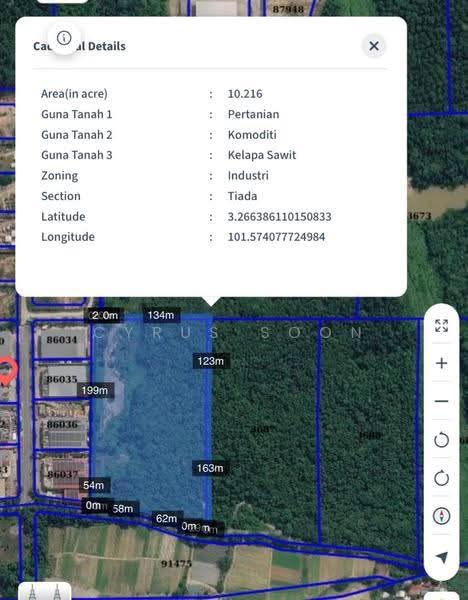Click the 62m boundary measurement label
Image resolution: width=468 pixels, height=600 pixels.
166,518
